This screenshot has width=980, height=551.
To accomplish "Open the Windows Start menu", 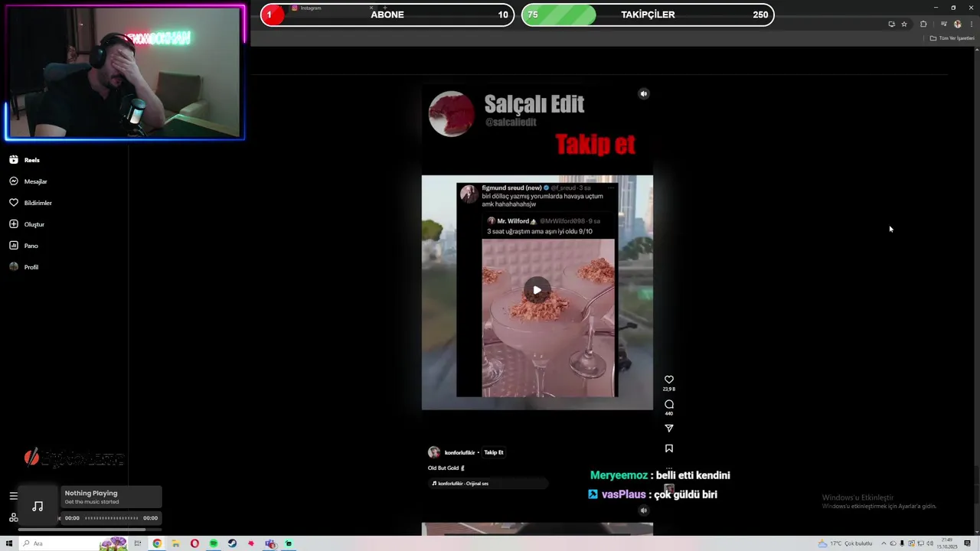I will tap(9, 543).
